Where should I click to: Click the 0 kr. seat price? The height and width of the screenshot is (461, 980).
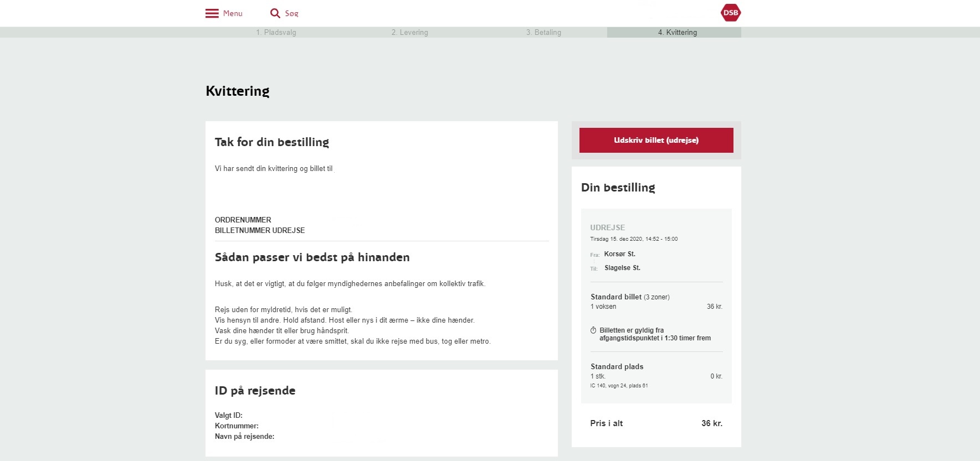716,376
